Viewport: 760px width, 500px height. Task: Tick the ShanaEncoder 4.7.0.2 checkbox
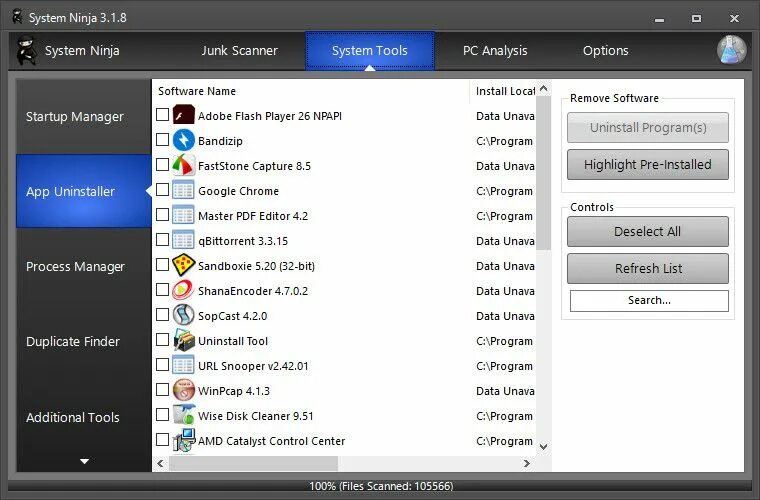(162, 290)
